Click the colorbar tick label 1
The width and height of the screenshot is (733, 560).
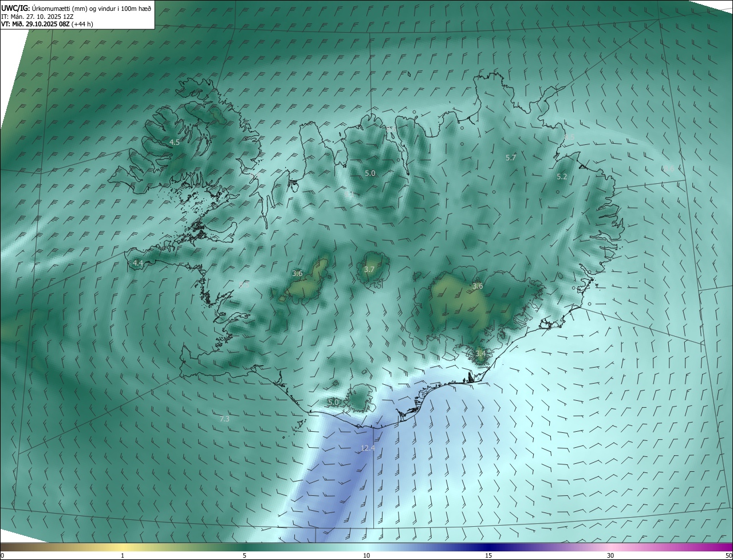tap(123, 555)
